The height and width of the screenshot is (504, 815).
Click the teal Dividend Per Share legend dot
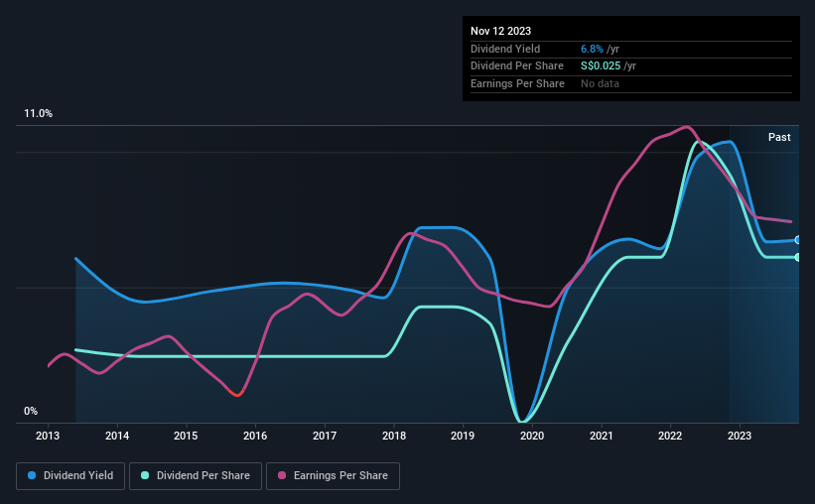145,475
